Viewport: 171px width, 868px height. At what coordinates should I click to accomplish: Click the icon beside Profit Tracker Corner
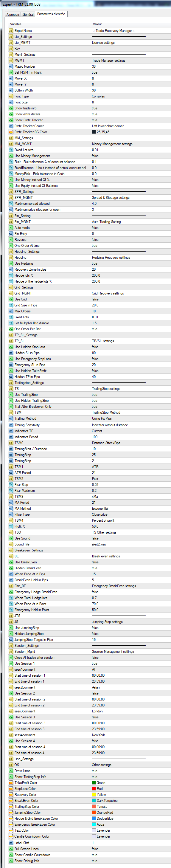(x=11, y=126)
